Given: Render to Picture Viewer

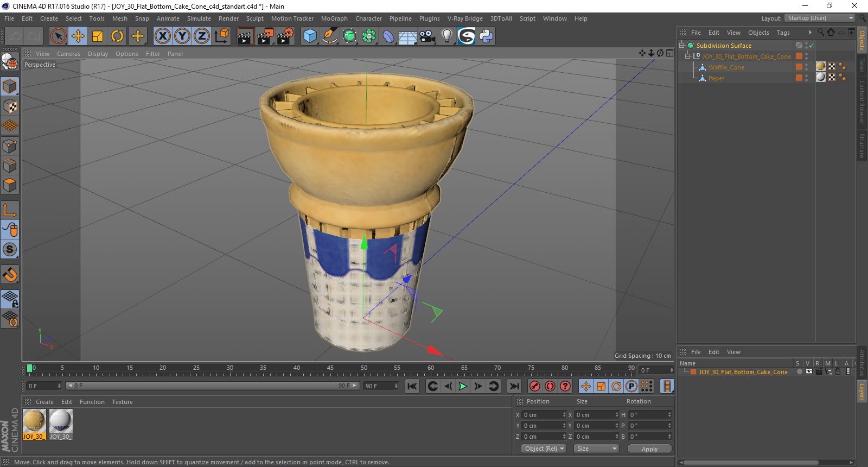Looking at the screenshot, I should tap(265, 36).
